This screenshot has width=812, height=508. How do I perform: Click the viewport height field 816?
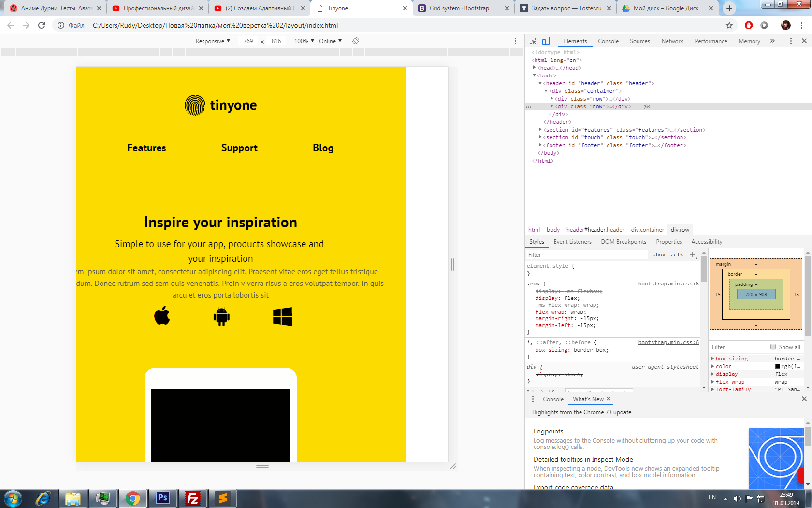(x=276, y=41)
